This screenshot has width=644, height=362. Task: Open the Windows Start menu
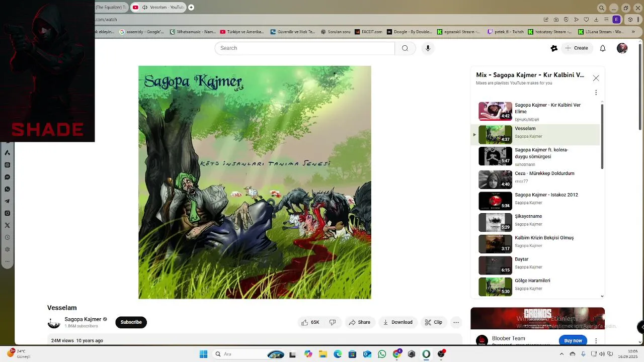click(x=203, y=354)
